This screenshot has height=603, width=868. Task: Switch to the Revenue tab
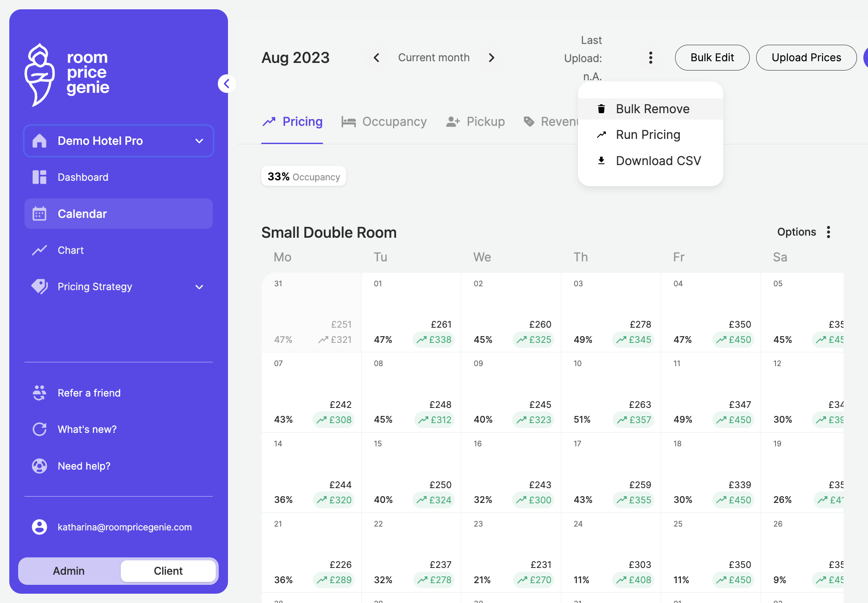(551, 122)
